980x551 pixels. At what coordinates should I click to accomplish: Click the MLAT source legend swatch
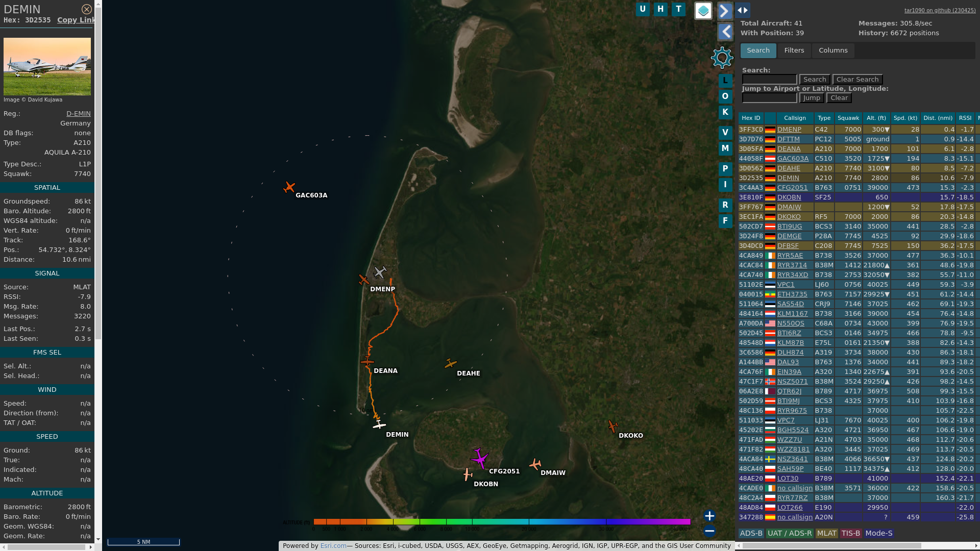826,533
